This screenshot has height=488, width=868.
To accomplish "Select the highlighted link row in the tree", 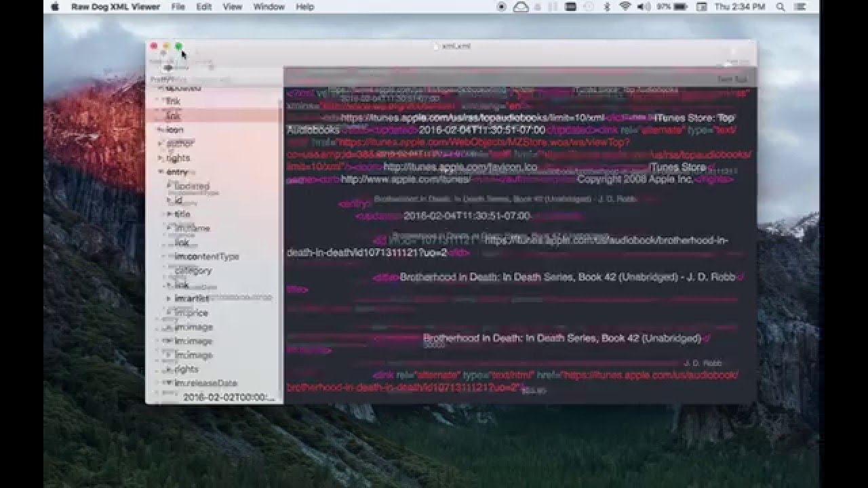I will pos(213,116).
